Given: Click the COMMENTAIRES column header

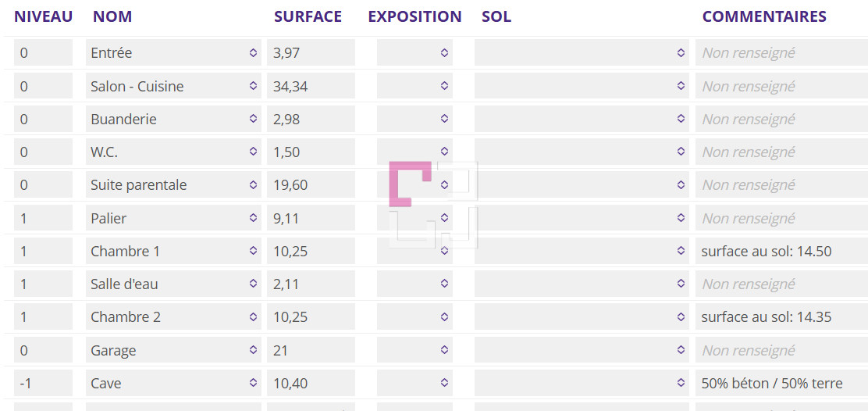Looking at the screenshot, I should click(764, 16).
